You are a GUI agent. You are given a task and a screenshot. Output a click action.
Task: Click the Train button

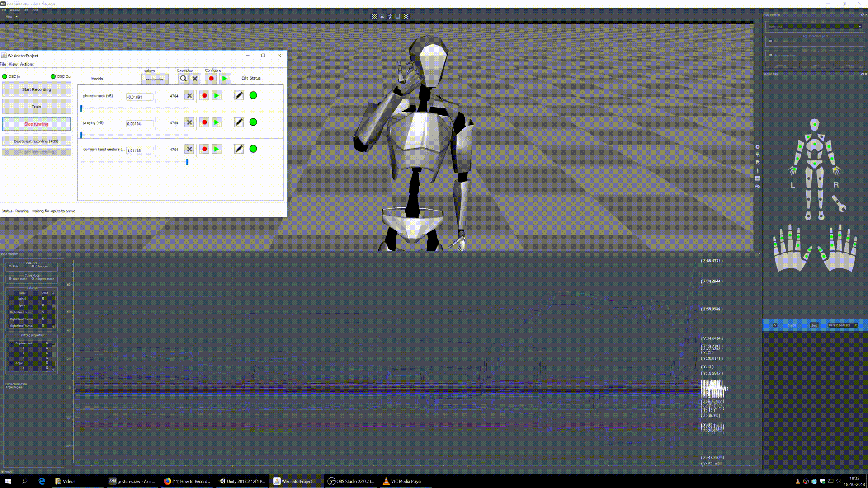(x=37, y=107)
